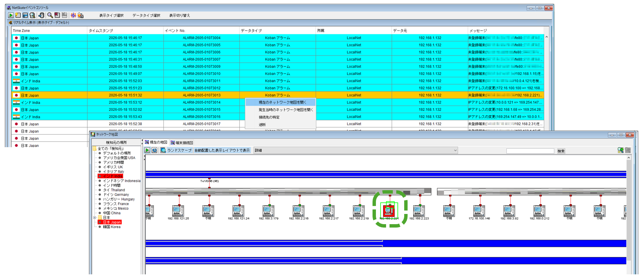644x280 pixels.
Task: Click the search input field next to 検索
Action: click(x=530, y=151)
